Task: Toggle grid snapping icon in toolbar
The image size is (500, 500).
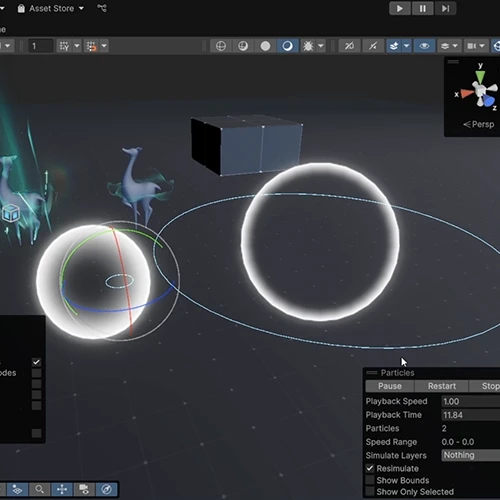Action: (x=64, y=46)
